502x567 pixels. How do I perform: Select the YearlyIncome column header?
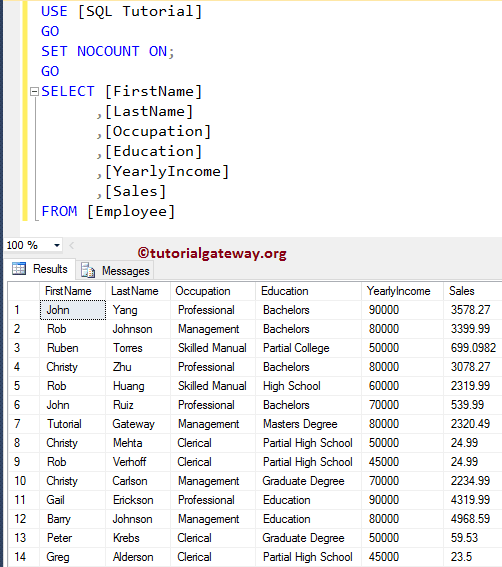click(x=402, y=291)
